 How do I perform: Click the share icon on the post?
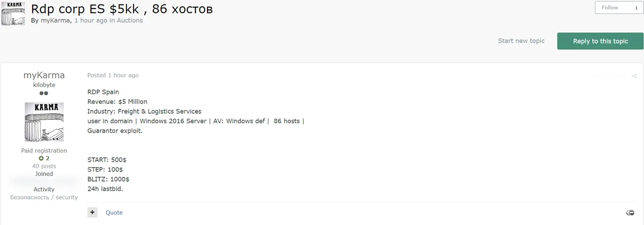coord(635,76)
